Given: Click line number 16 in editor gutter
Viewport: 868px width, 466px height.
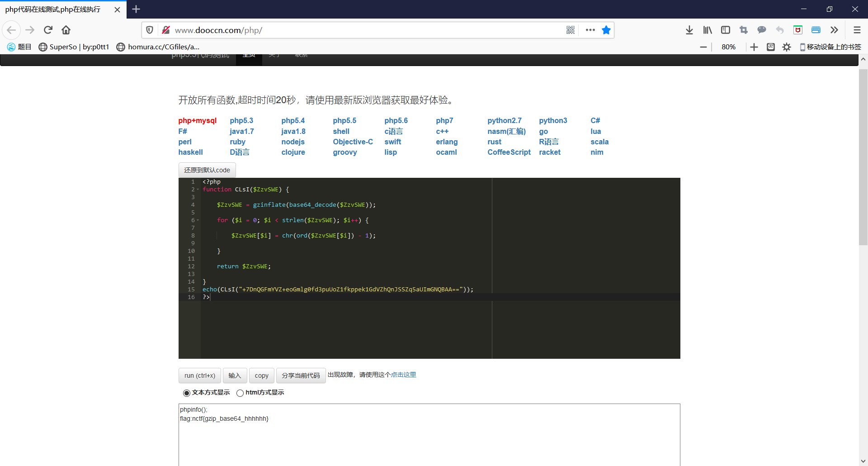Looking at the screenshot, I should 191,297.
